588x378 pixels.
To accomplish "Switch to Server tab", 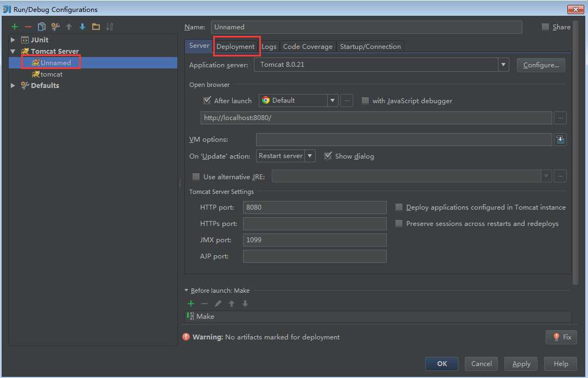I will tap(199, 46).
